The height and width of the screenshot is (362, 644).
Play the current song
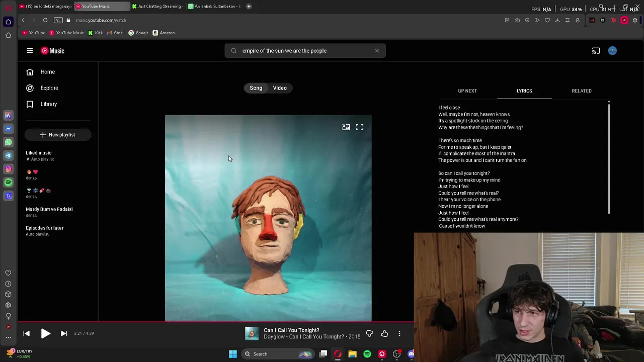45,333
